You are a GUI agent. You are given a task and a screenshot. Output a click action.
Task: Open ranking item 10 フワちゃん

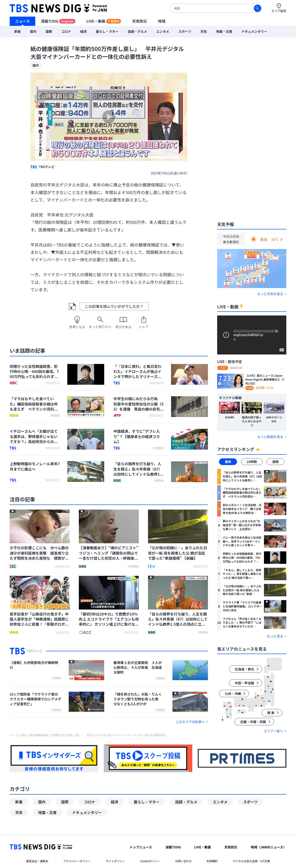[x=252, y=622]
